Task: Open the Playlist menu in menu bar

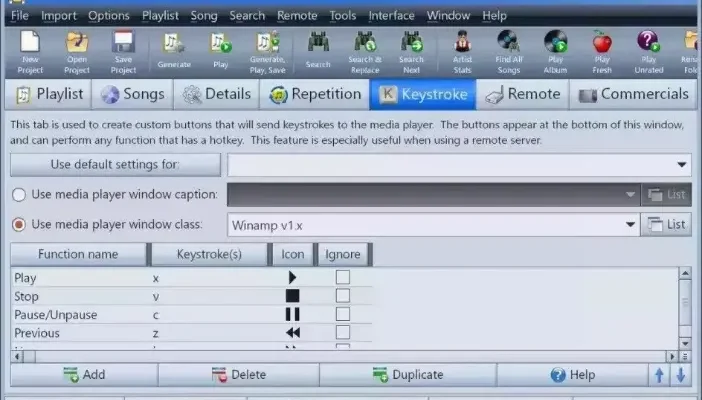Action: pyautogui.click(x=159, y=16)
